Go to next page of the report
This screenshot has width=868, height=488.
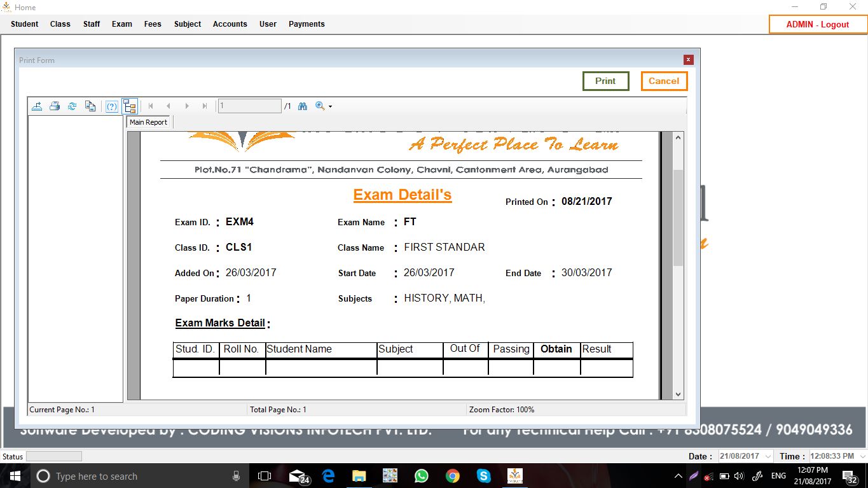coord(187,106)
